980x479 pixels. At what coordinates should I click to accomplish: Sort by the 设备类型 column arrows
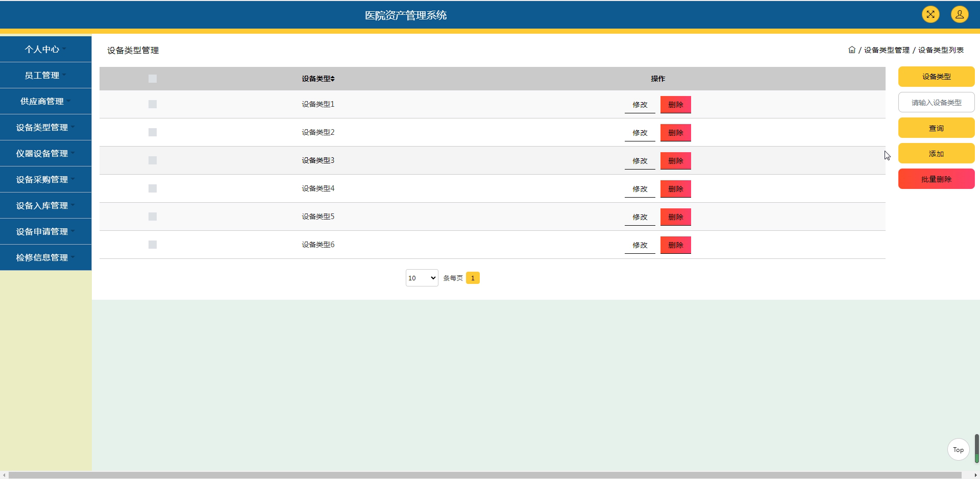point(333,79)
